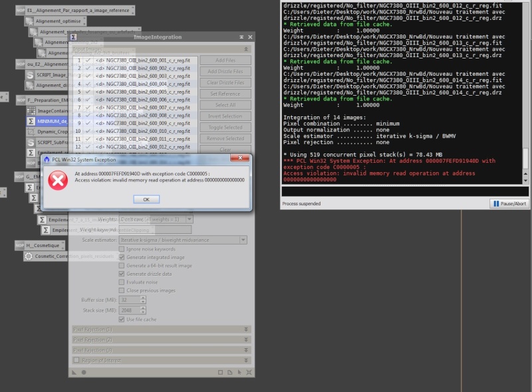
Task: Close the PCL Win32 System Exception dialog
Action: click(x=240, y=158)
